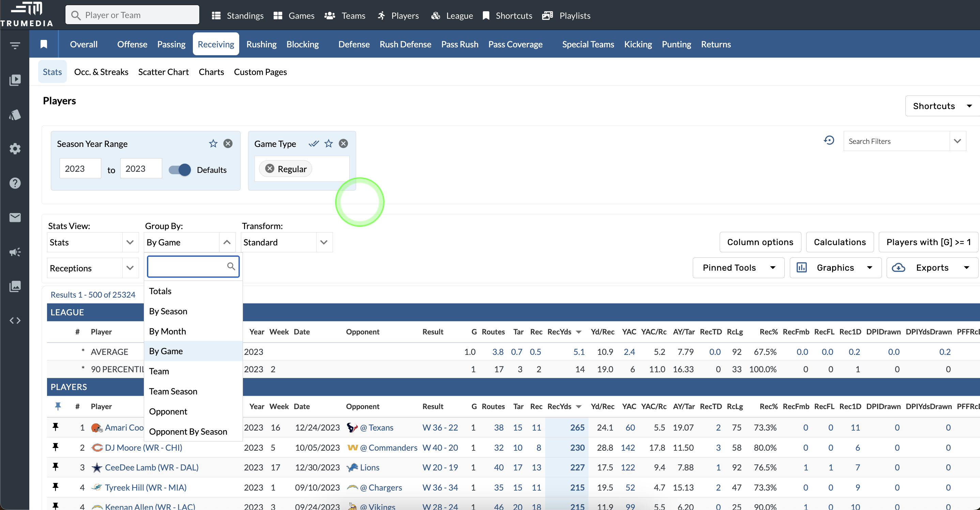Remove the Game Type filter
The height and width of the screenshot is (510, 980).
[343, 144]
